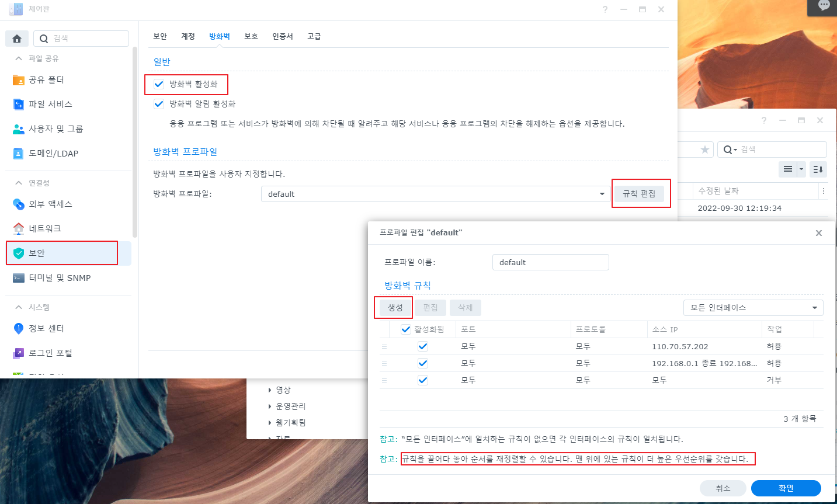Image resolution: width=837 pixels, height=504 pixels.
Task: Open the 방화벽 프로파일 default dropdown
Action: click(x=435, y=194)
